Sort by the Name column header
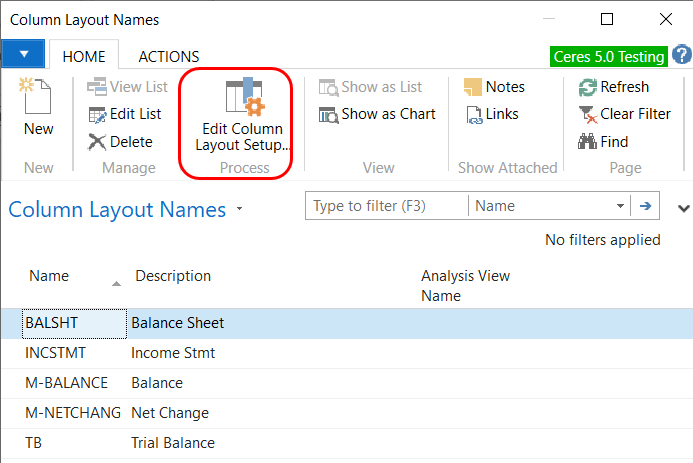The height and width of the screenshot is (463, 693). click(x=49, y=276)
